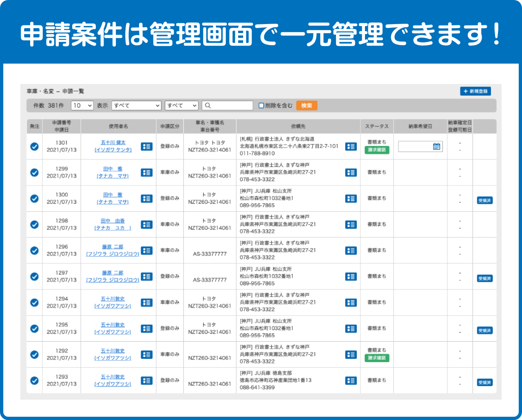Open 依頼先 detail icon in row 1295
The width and height of the screenshot is (522, 420).
(x=351, y=329)
